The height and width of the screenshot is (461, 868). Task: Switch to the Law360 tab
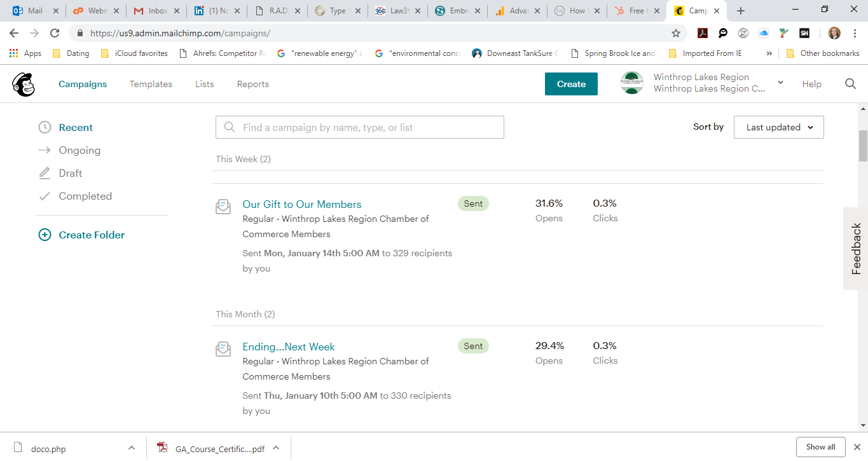pyautogui.click(x=397, y=11)
